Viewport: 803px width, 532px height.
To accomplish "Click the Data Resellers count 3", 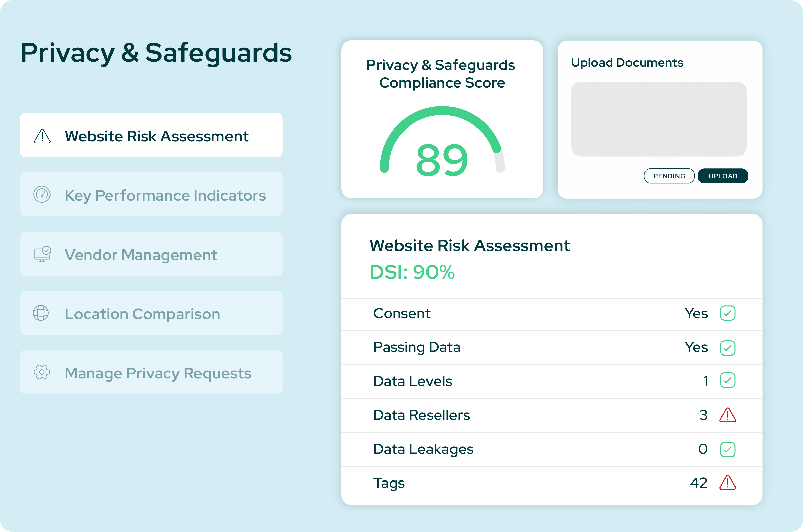I will [x=703, y=415].
